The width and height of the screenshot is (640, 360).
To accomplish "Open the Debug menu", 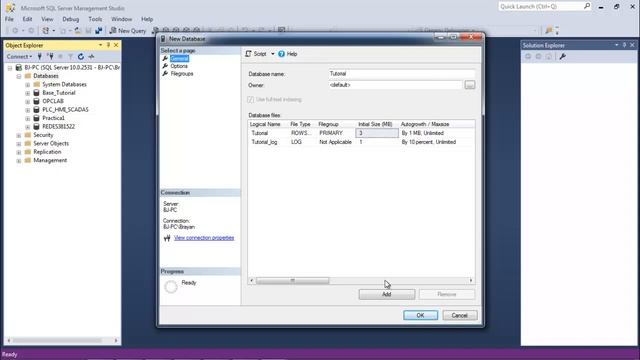I will click(70, 19).
